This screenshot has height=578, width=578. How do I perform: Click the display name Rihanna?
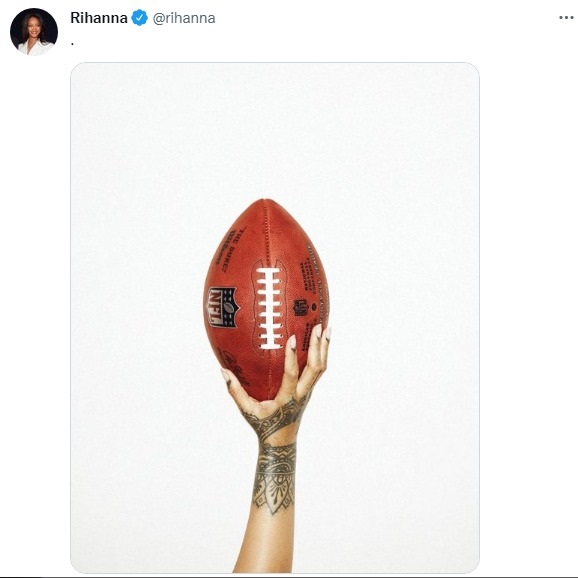pos(99,18)
